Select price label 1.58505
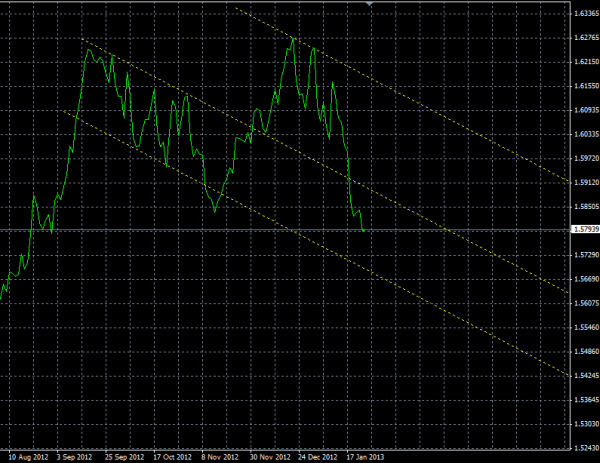Screen dimensions: 600x463 coord(587,207)
